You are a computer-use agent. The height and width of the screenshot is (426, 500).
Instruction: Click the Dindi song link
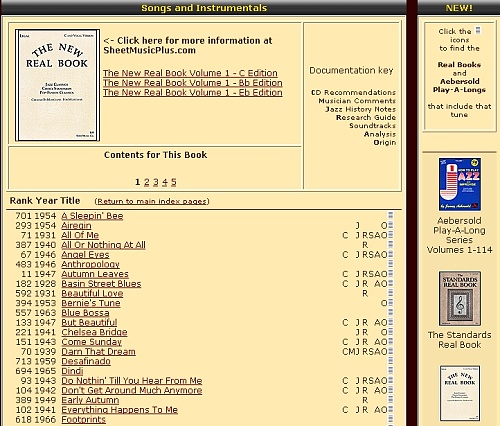pyautogui.click(x=72, y=371)
